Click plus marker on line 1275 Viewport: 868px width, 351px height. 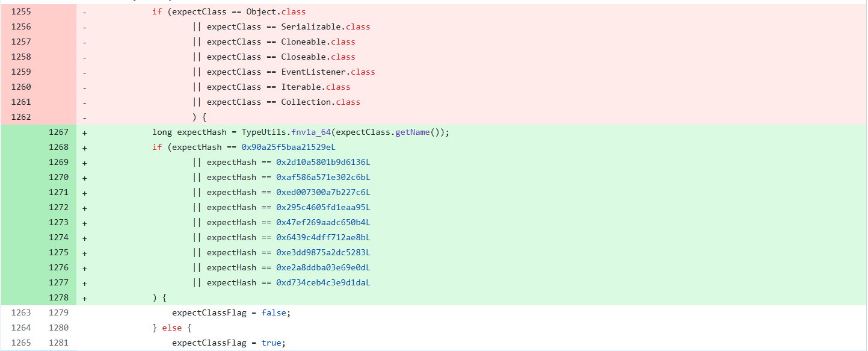84,252
